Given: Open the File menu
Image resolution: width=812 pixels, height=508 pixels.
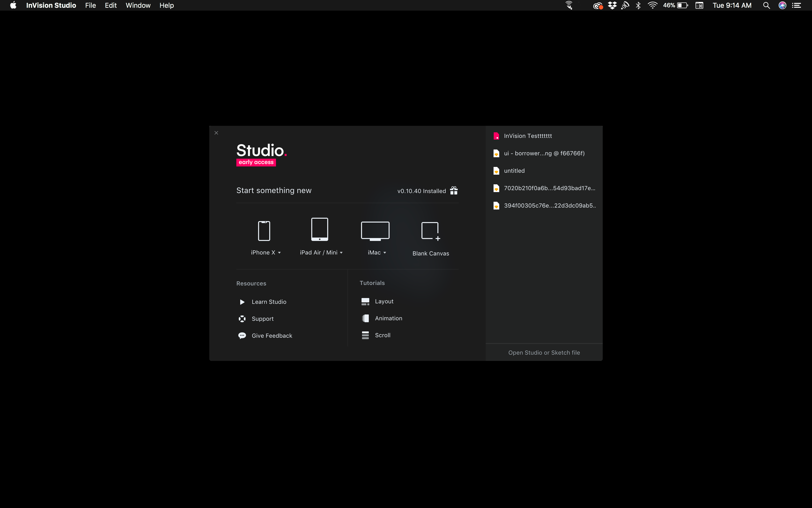Looking at the screenshot, I should click(91, 5).
